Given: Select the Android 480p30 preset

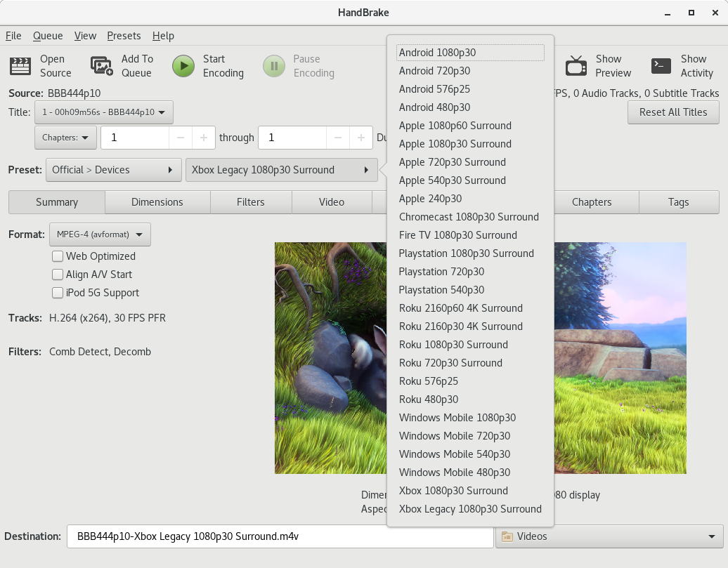Looking at the screenshot, I should pyautogui.click(x=470, y=107).
